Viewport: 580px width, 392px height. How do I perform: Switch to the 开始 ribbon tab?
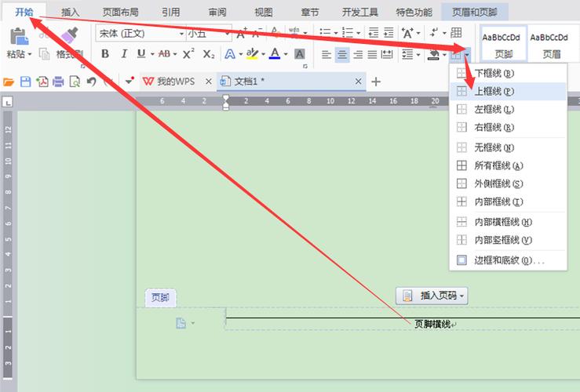(x=24, y=12)
